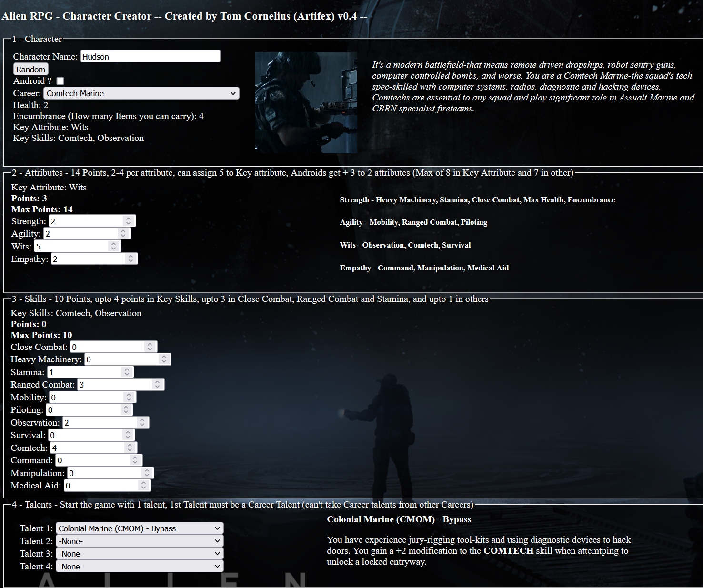This screenshot has width=703, height=588.
Task: Increase the Comtech skill value
Action: click(x=129, y=445)
